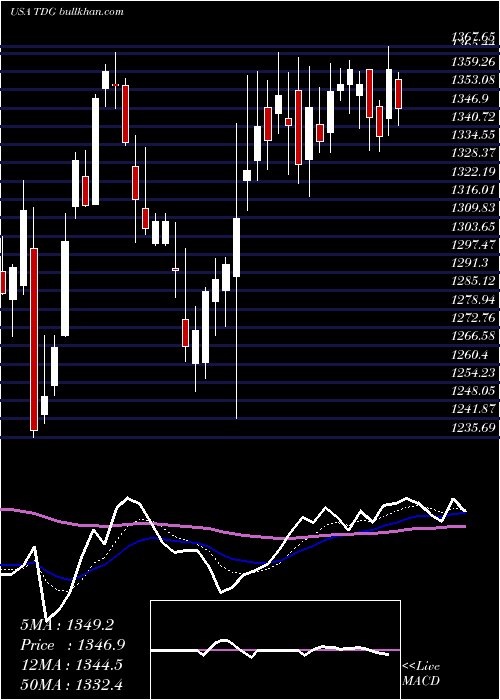Click the 1241.87 price axis label
Screen dimensions: 500x700
tap(473, 409)
